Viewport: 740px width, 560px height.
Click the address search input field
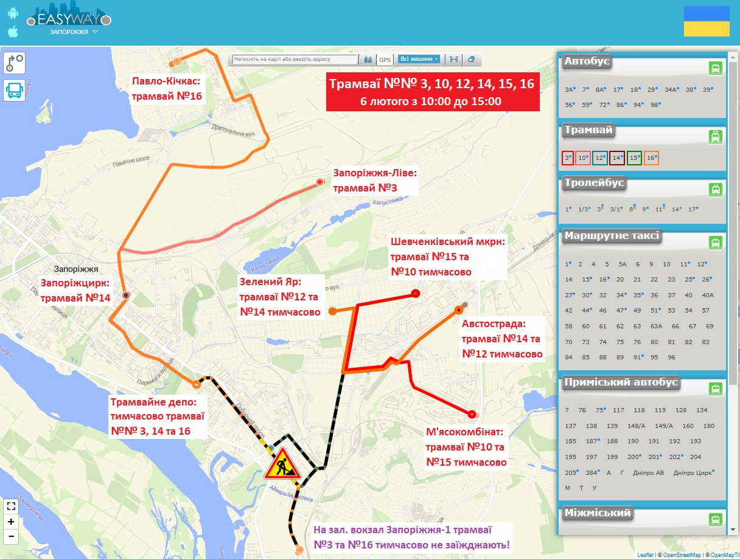point(296,60)
